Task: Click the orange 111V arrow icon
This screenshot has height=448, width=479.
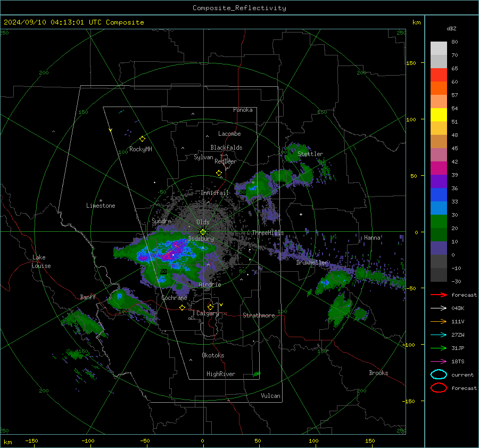Action: point(439,321)
